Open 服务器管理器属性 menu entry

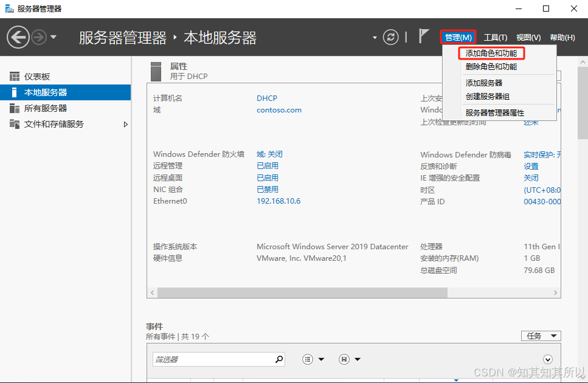(494, 113)
